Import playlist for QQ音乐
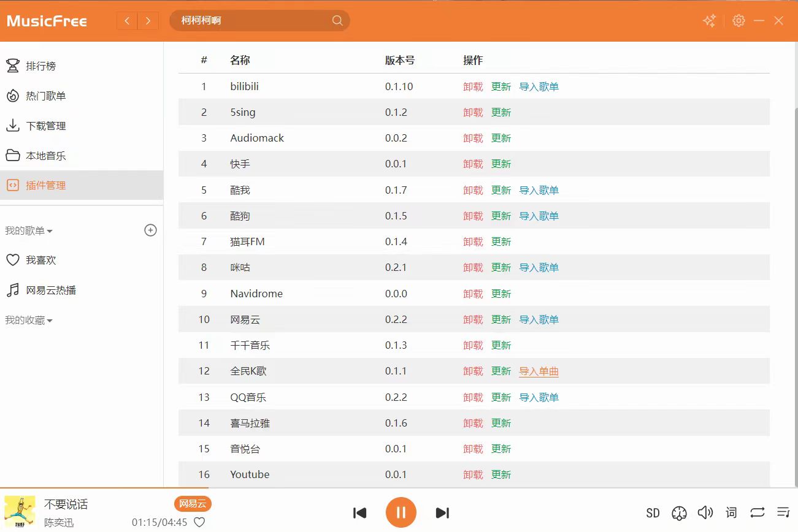The height and width of the screenshot is (532, 798). point(539,397)
